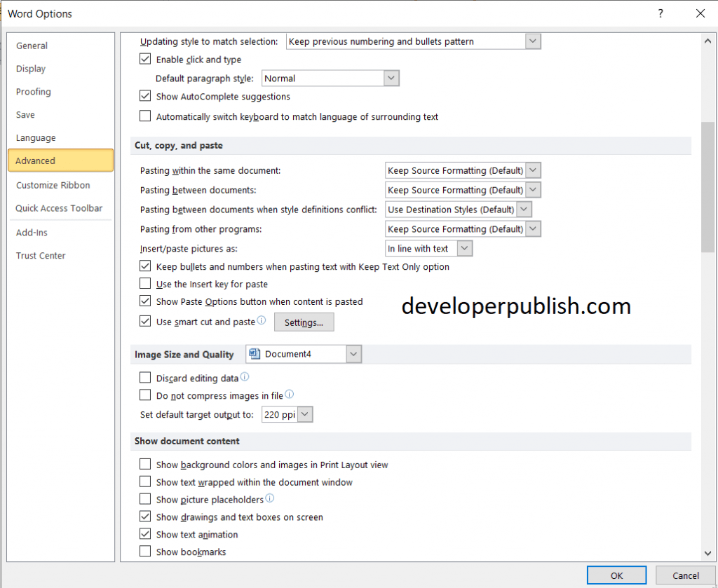The width and height of the screenshot is (718, 588).
Task: Click the Word document icon next to Document4
Action: tap(255, 354)
